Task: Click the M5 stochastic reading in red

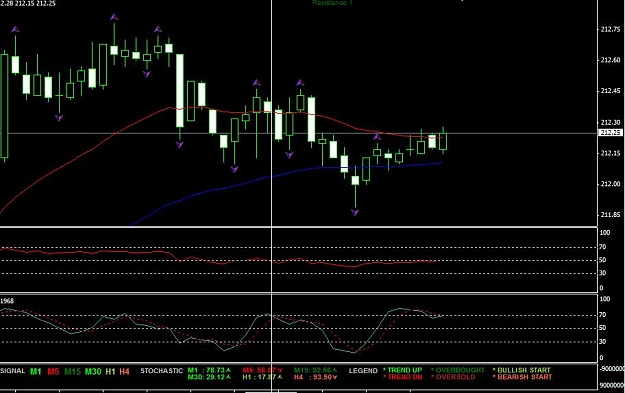Action: [263, 370]
